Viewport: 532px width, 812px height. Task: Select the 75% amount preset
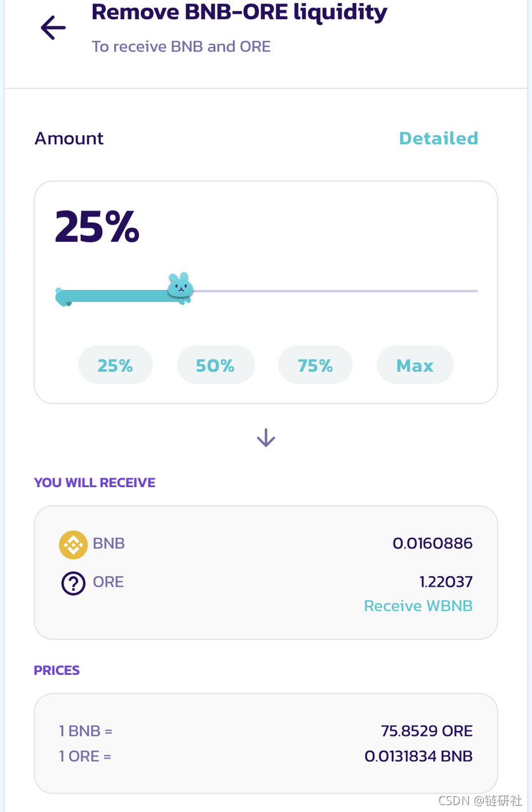point(316,365)
